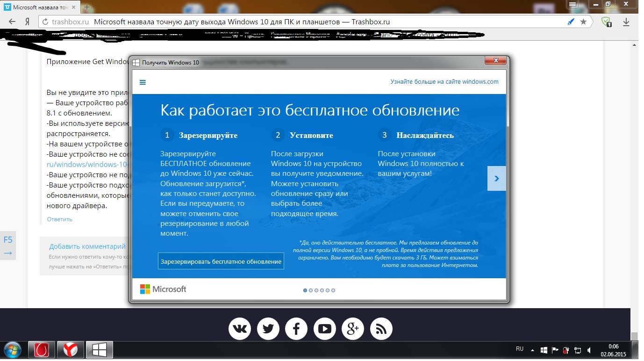
Task: Open the Adguard green shield extension
Action: click(x=606, y=22)
